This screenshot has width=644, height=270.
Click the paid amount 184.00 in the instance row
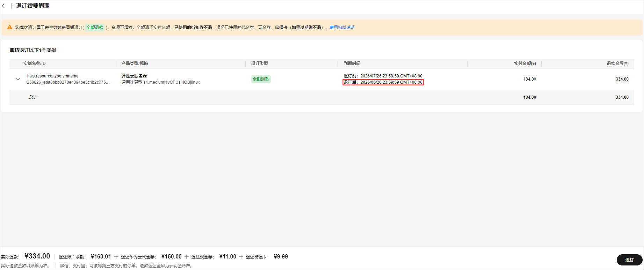(530, 79)
